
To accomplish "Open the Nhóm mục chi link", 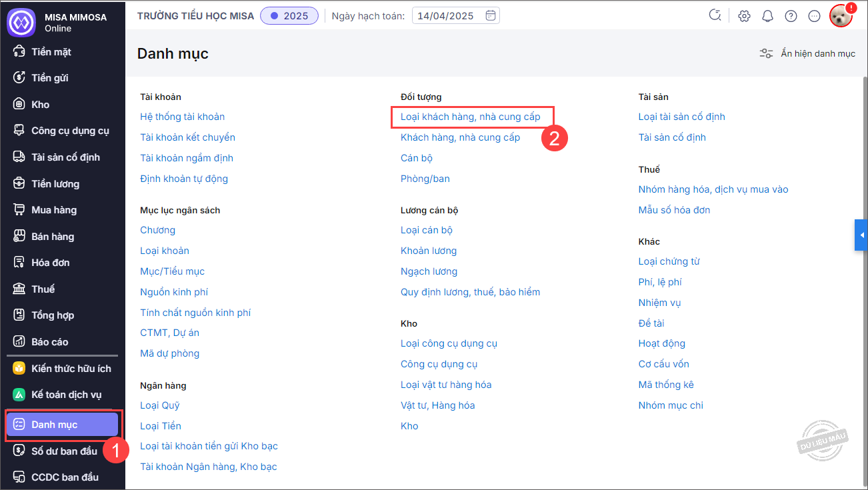I will 671,405.
